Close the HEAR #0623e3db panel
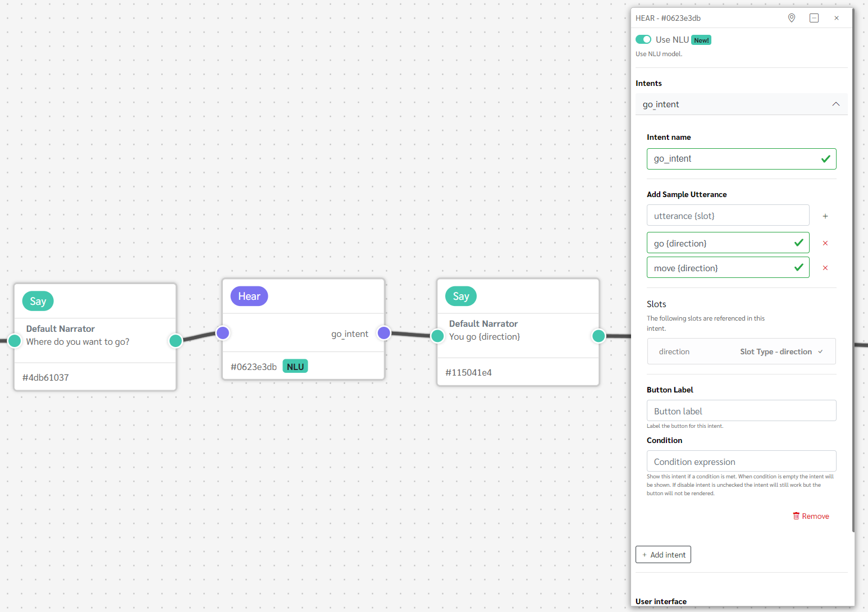Viewport: 868px width, 612px height. point(837,18)
